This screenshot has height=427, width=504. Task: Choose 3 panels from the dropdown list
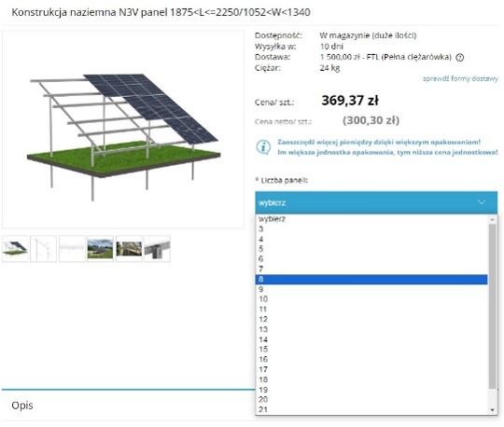coord(371,229)
